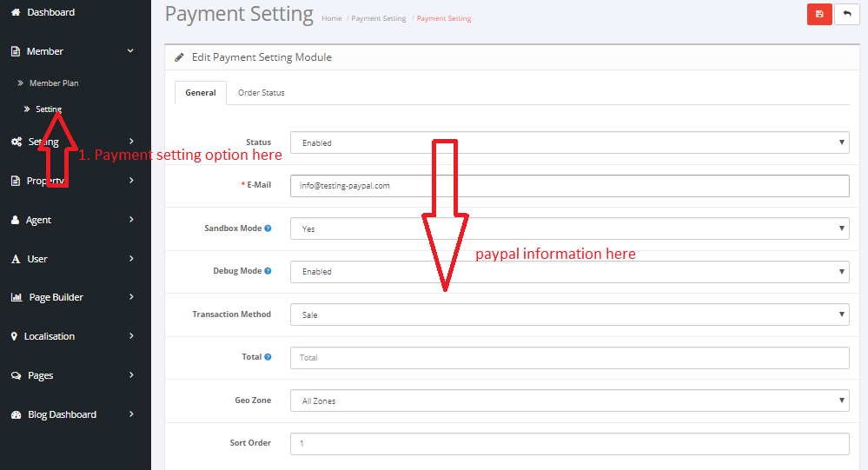Viewport: 868px width, 470px height.
Task: Click the E-Mail input field
Action: pyautogui.click(x=569, y=186)
